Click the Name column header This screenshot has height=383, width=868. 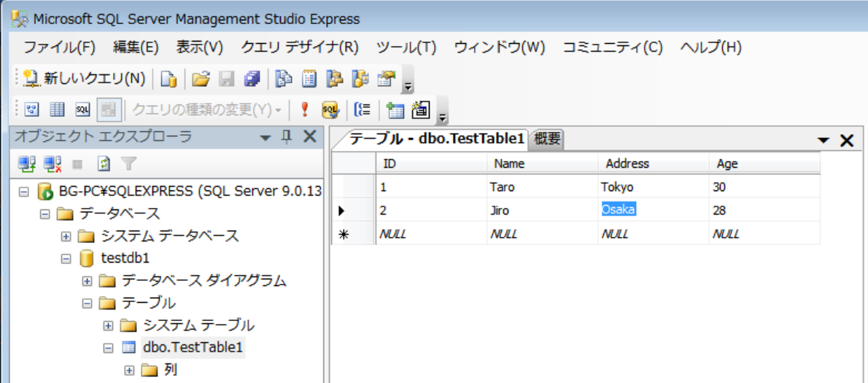[543, 164]
